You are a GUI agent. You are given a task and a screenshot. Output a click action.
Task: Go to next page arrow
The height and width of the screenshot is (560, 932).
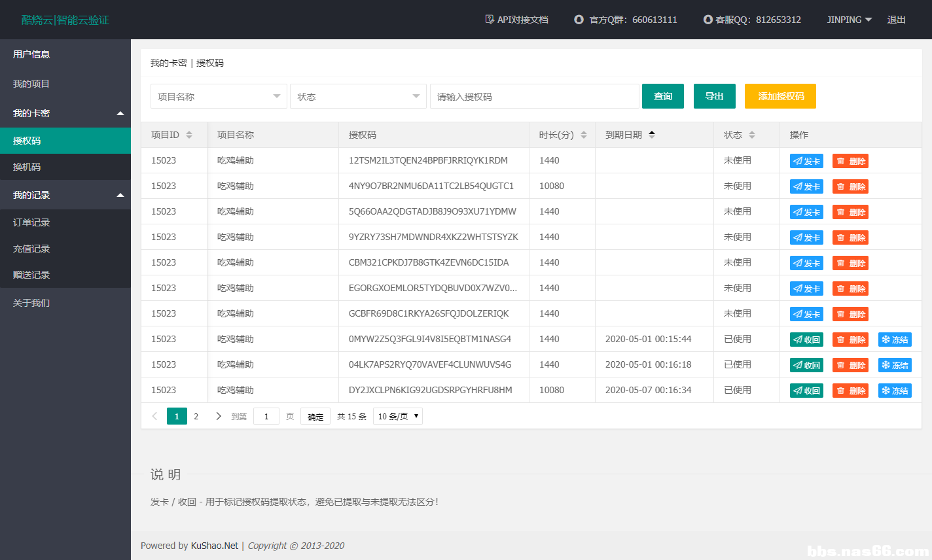click(218, 416)
